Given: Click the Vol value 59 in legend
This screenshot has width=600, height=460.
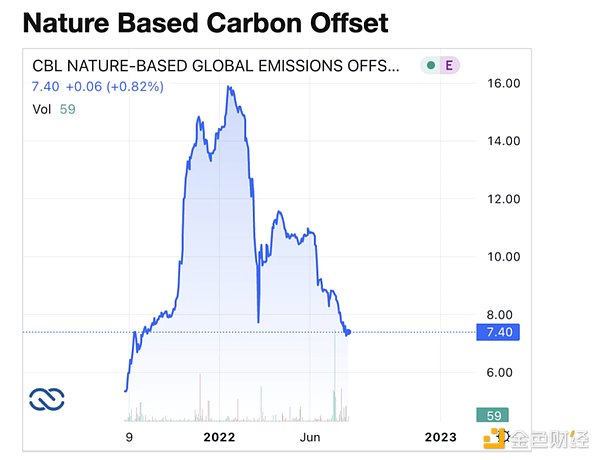Looking at the screenshot, I should (x=67, y=109).
